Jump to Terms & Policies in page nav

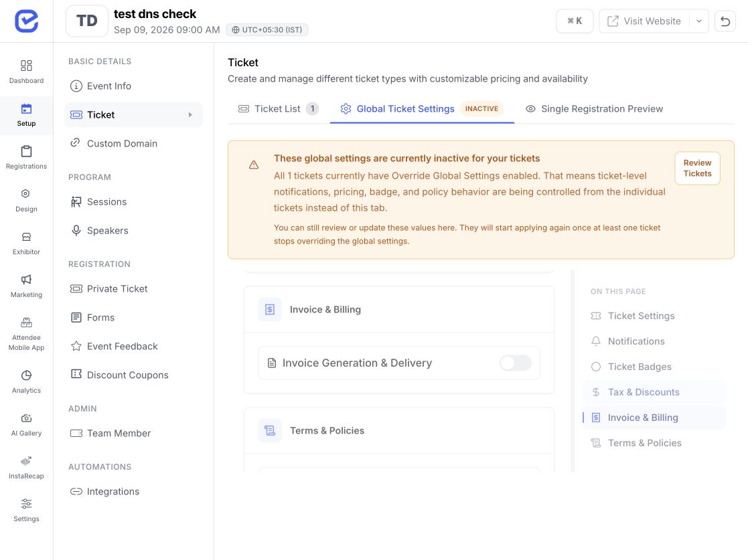pos(654,443)
